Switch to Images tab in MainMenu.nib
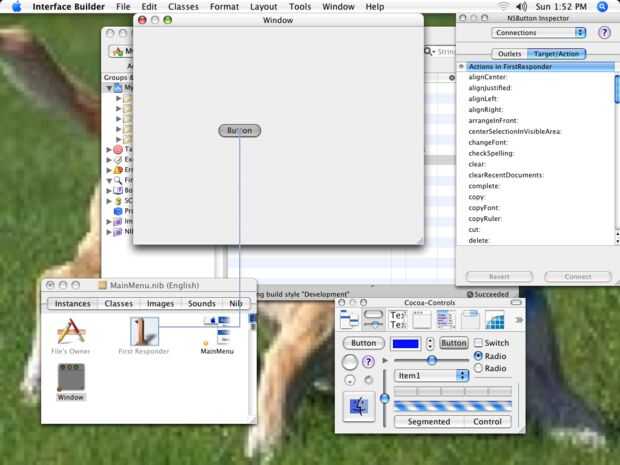The height and width of the screenshot is (465, 620). pyautogui.click(x=160, y=303)
